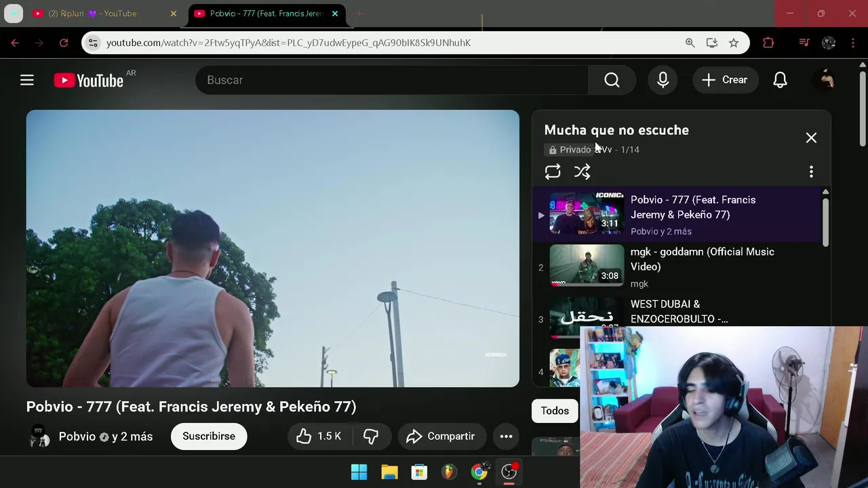Open Google Chrome taskbar icon
The height and width of the screenshot is (488, 868).
pyautogui.click(x=479, y=472)
